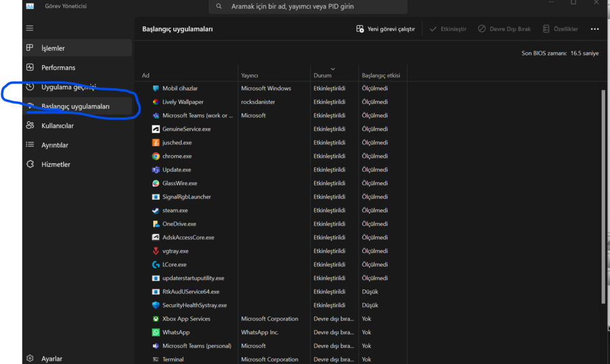Click the steam.exe icon

(x=156, y=210)
